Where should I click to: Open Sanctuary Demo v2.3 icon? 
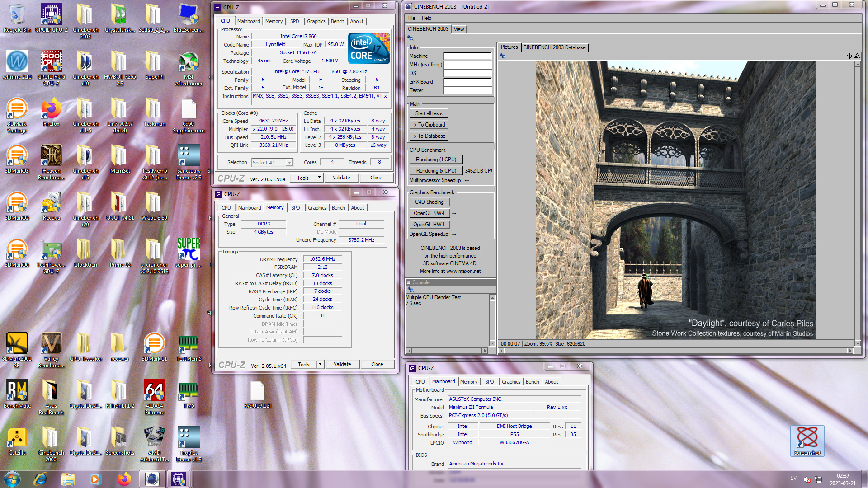tap(189, 162)
